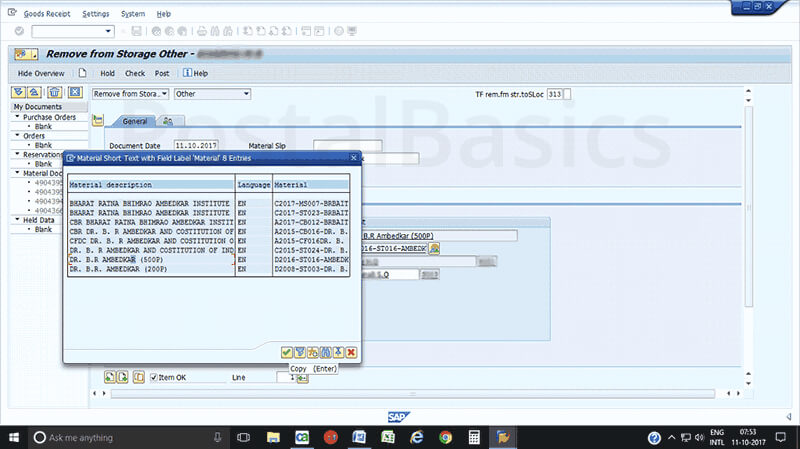Click the Hide Overview button
800x449 pixels.
42,73
